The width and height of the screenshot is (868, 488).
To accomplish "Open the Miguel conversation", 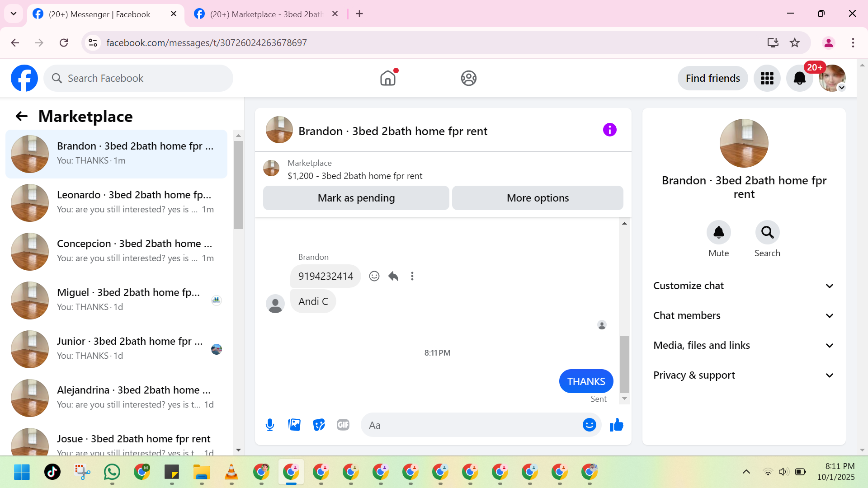I will click(116, 300).
